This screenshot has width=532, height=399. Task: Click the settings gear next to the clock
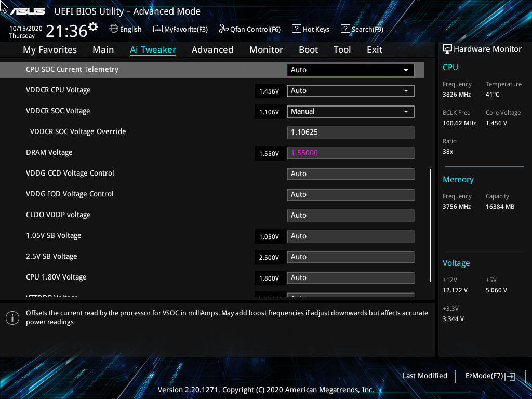pyautogui.click(x=93, y=27)
